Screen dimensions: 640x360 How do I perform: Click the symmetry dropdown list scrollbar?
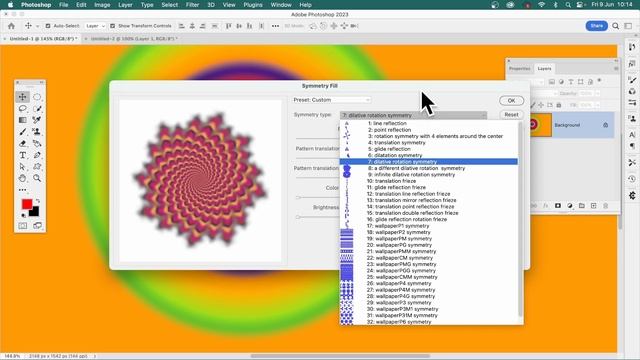[x=520, y=219]
